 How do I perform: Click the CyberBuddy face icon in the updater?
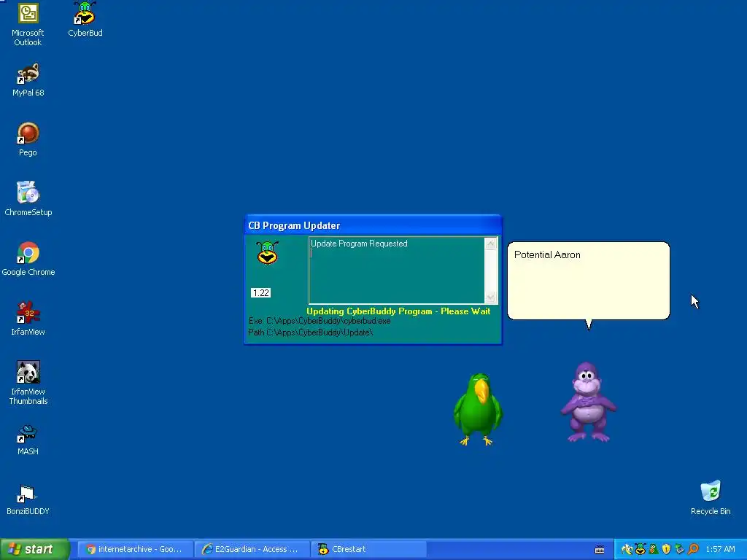point(267,252)
